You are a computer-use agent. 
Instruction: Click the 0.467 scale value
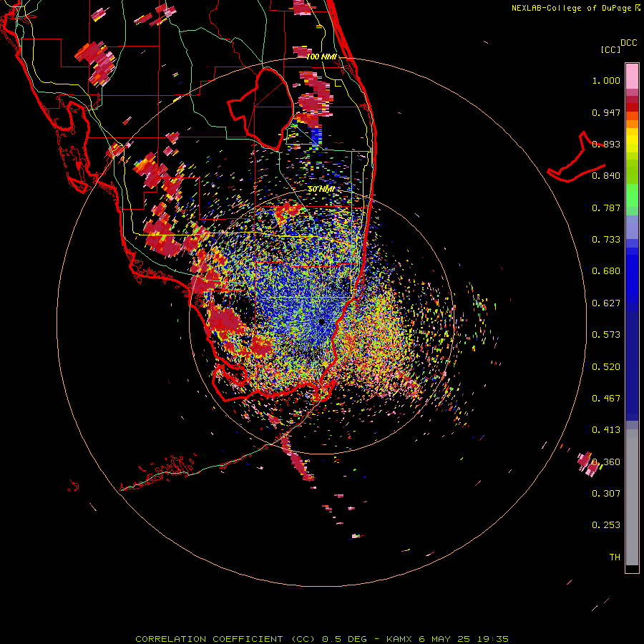(x=606, y=399)
